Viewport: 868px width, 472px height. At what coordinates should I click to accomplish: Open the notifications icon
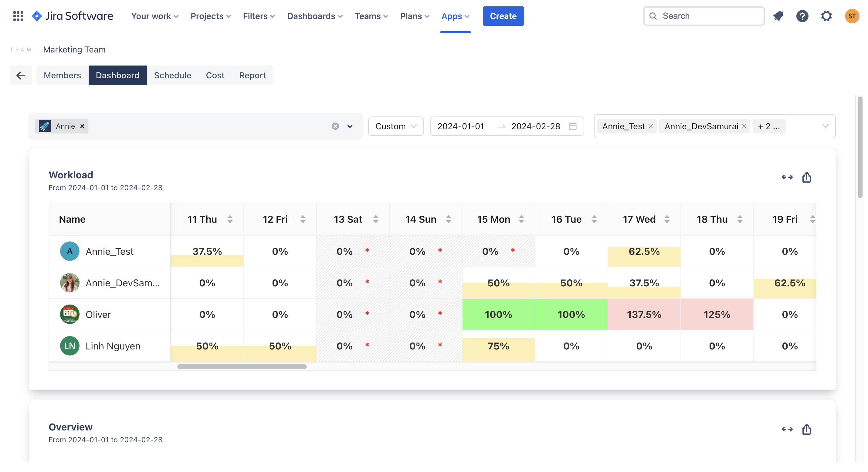coord(778,16)
